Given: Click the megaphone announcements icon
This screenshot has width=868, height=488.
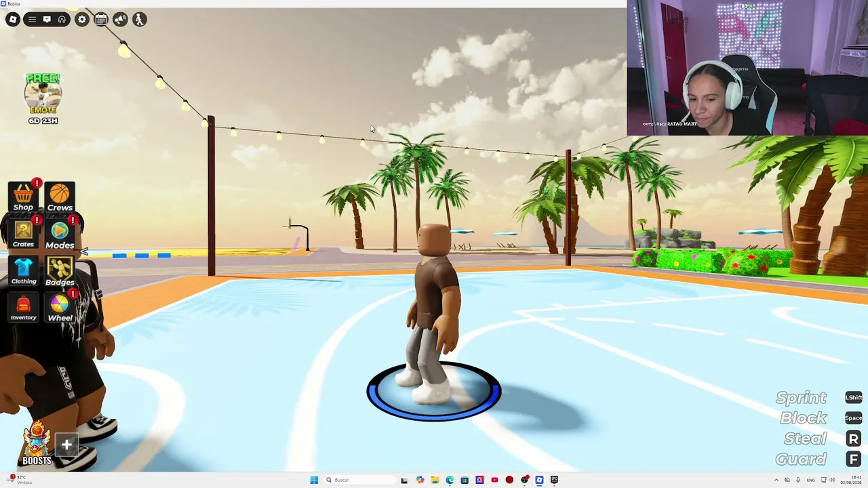Looking at the screenshot, I should coord(120,20).
